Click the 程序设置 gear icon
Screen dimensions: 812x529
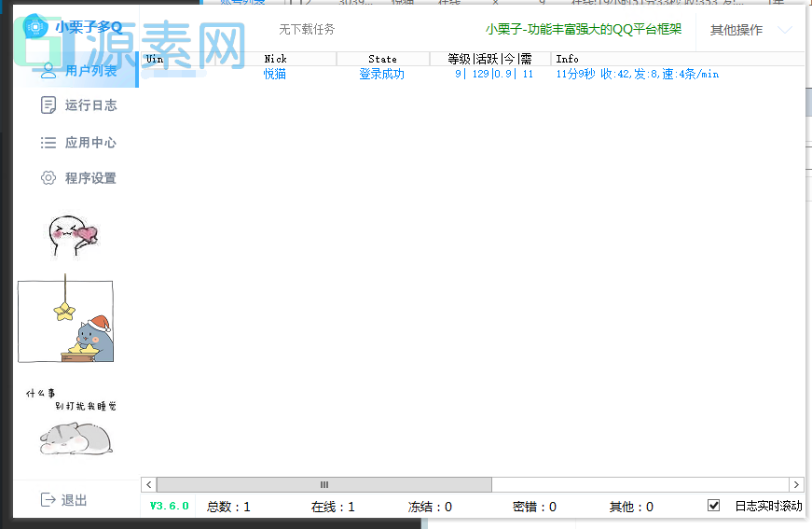[x=48, y=177]
